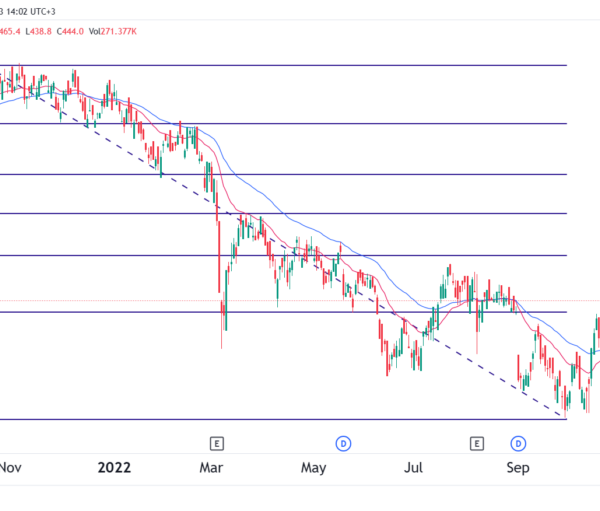Viewport: 600px width, 511px height.
Task: Click the 2022 label on time axis
Action: click(x=113, y=467)
